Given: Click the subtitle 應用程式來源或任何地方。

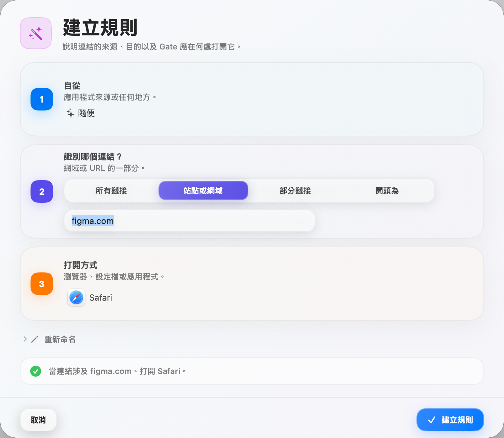Looking at the screenshot, I should 110,97.
